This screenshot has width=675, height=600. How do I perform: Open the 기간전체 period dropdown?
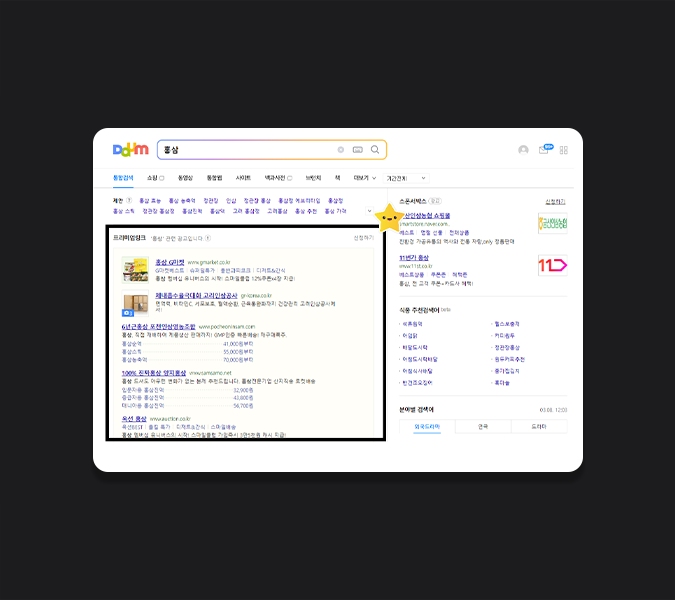click(406, 178)
